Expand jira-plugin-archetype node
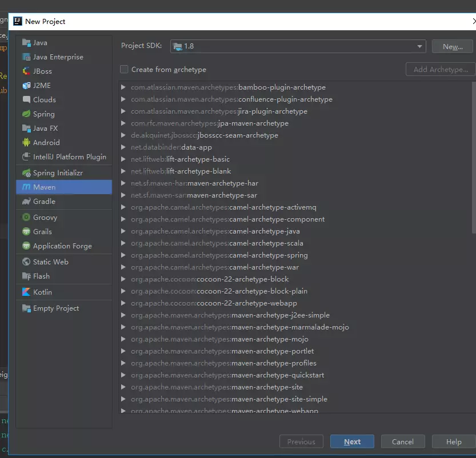This screenshot has height=458, width=476. point(123,111)
